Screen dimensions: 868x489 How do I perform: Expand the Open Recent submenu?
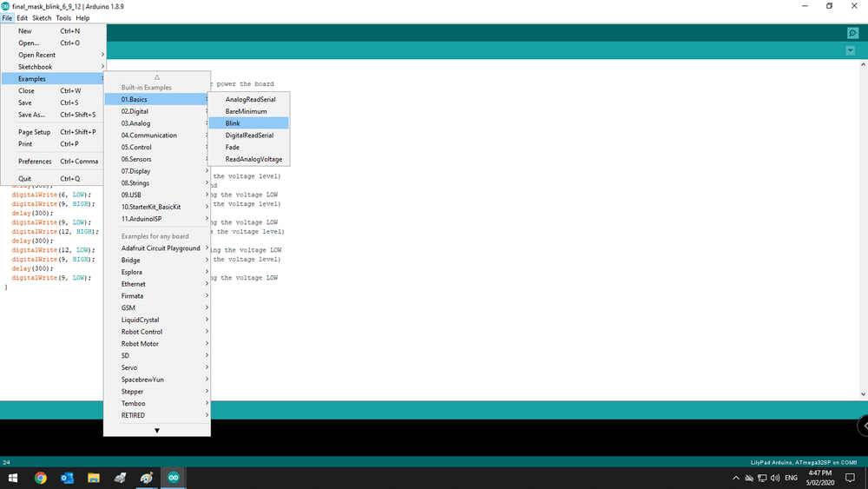click(53, 55)
